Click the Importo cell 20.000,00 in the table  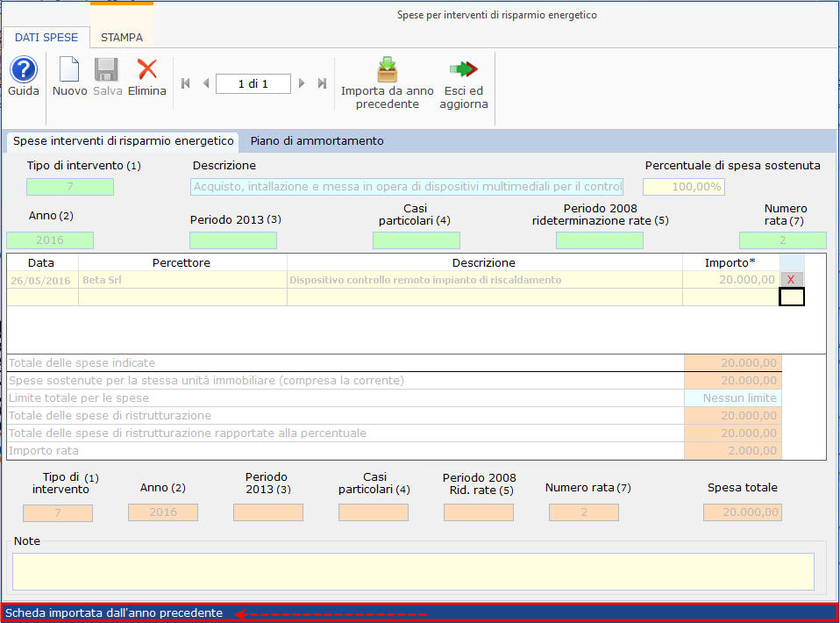(730, 280)
